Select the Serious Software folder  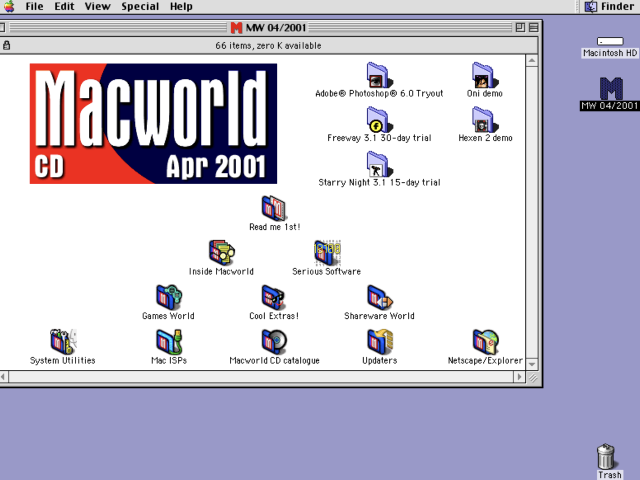click(327, 253)
